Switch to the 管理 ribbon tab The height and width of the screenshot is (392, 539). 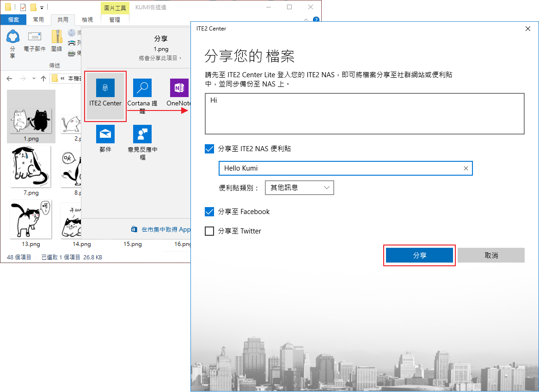pyautogui.click(x=115, y=19)
